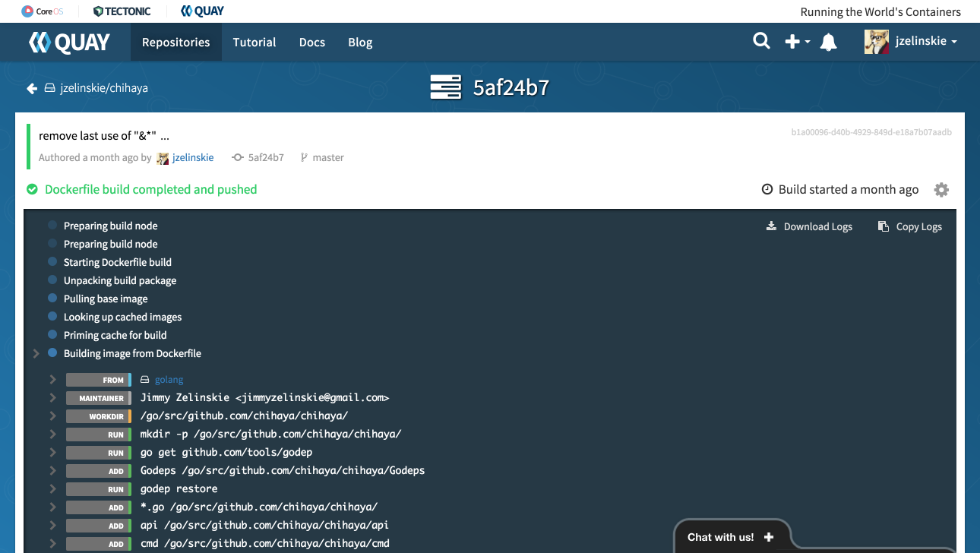Click the build server icon beside 5af24b7
The image size is (980, 553).
[x=446, y=87]
